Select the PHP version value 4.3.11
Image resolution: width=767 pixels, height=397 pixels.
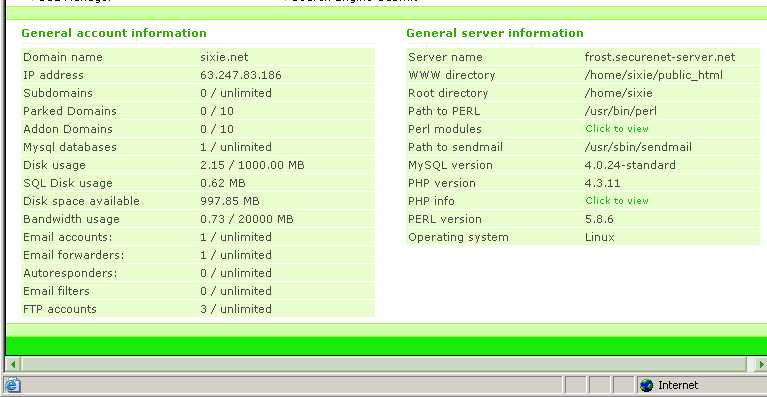603,183
